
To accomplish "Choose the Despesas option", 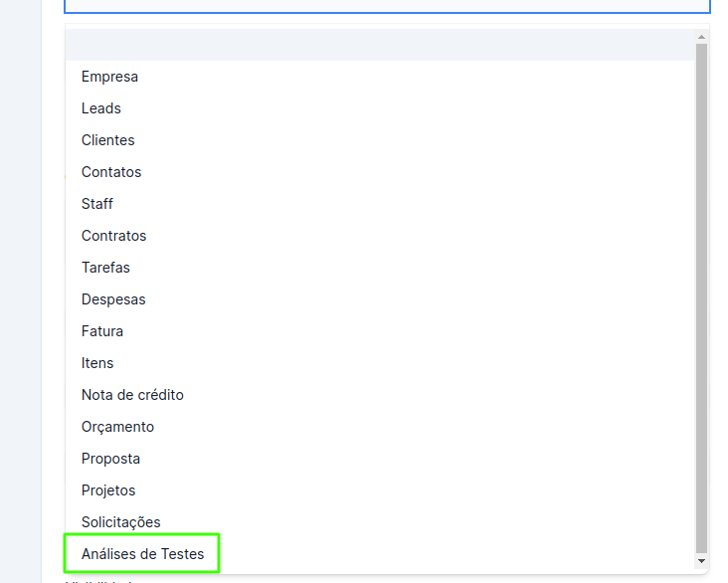I will click(x=113, y=299).
